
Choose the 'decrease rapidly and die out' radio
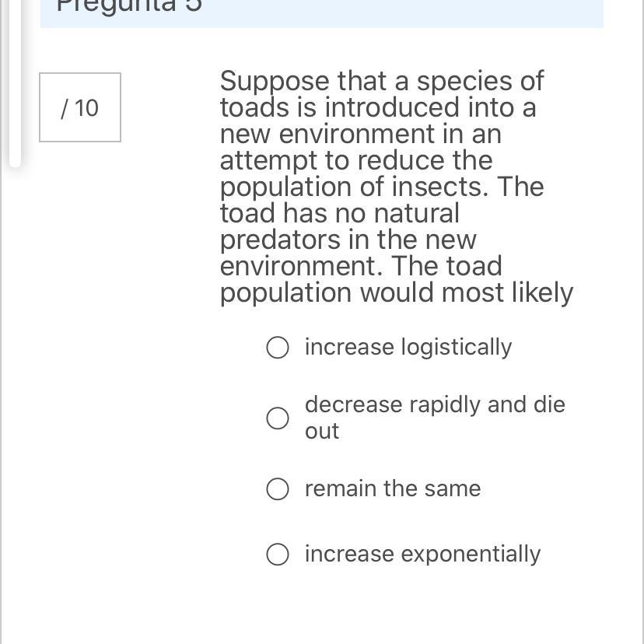tap(277, 418)
